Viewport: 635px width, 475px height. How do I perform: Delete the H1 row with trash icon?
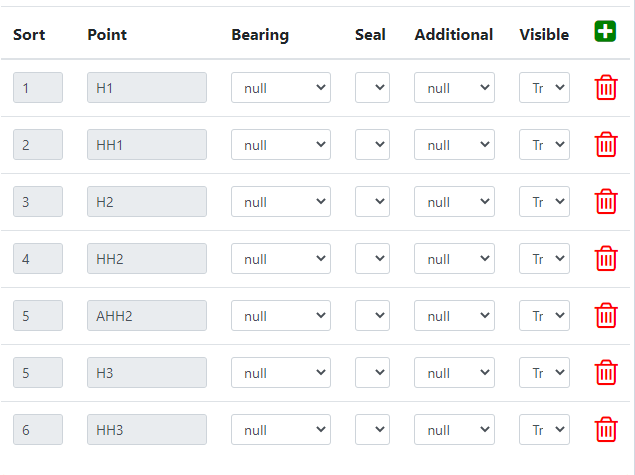[x=606, y=87]
